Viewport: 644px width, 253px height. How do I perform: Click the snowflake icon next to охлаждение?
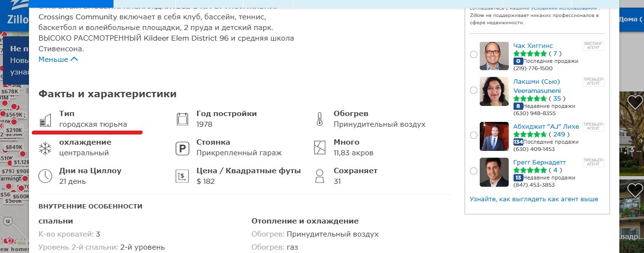coord(45,148)
